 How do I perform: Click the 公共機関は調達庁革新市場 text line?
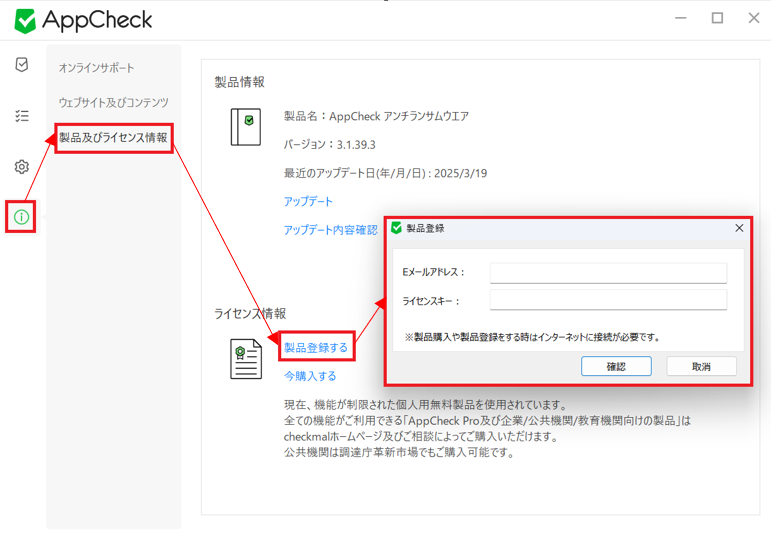pyautogui.click(x=399, y=452)
